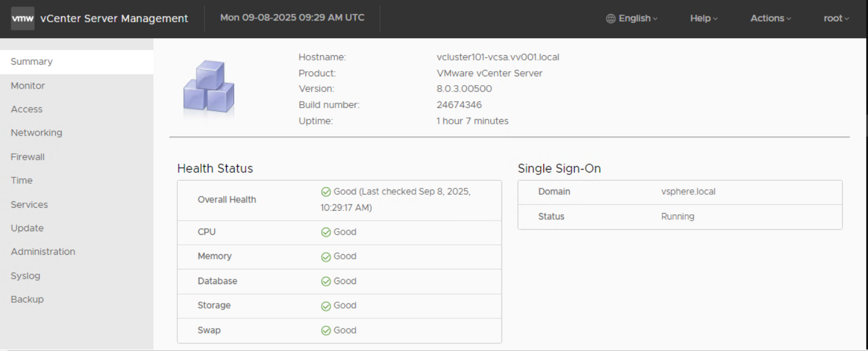Click the CPU Good status icon
The height and width of the screenshot is (351, 868).
326,232
